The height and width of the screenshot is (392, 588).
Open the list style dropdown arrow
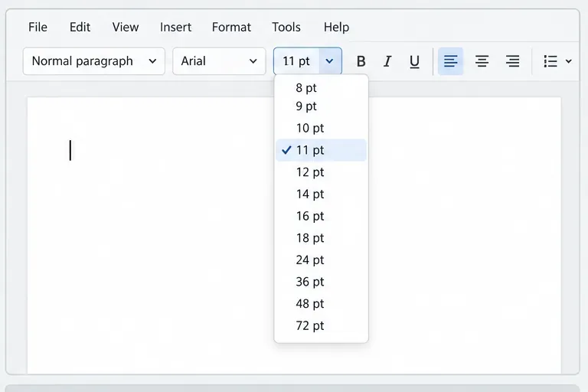569,61
